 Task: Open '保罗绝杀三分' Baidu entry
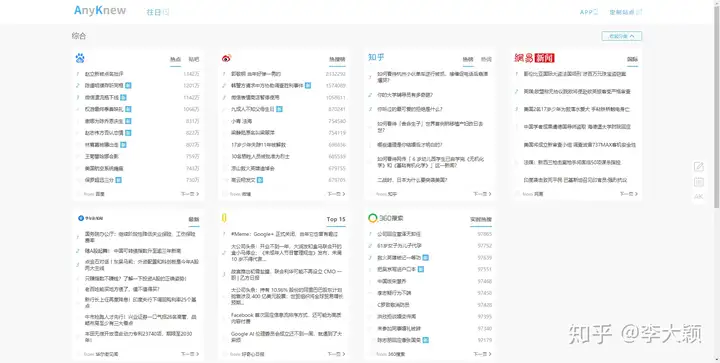click(x=99, y=180)
